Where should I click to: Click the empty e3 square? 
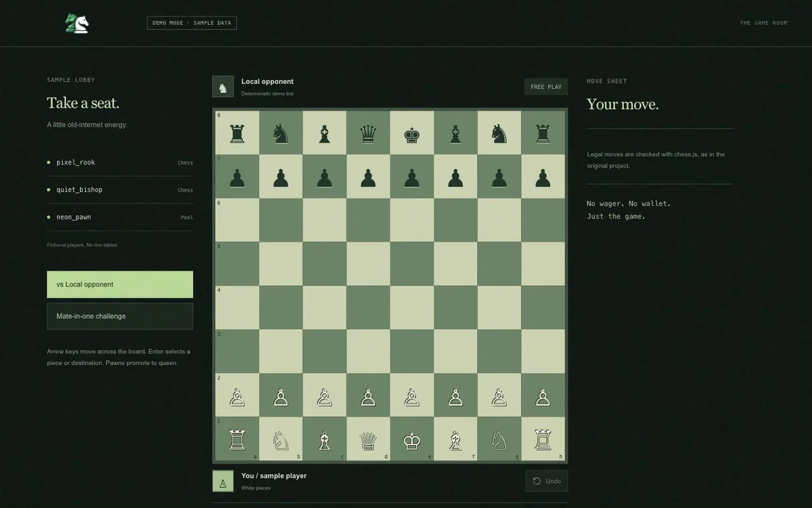pyautogui.click(x=412, y=352)
